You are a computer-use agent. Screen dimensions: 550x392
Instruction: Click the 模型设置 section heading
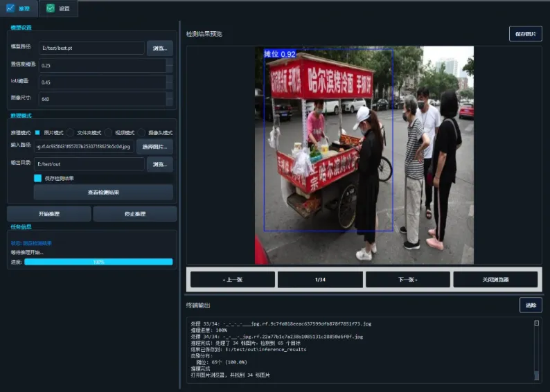point(21,27)
